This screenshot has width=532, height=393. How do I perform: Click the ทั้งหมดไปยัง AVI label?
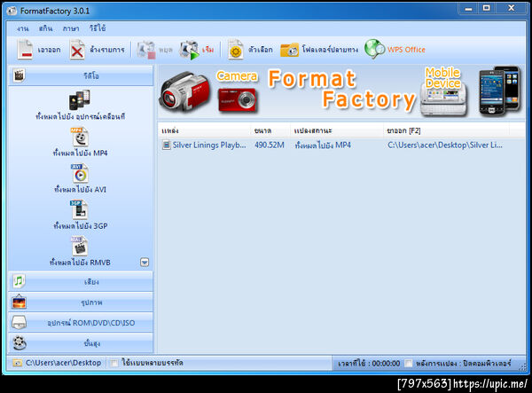click(x=80, y=189)
